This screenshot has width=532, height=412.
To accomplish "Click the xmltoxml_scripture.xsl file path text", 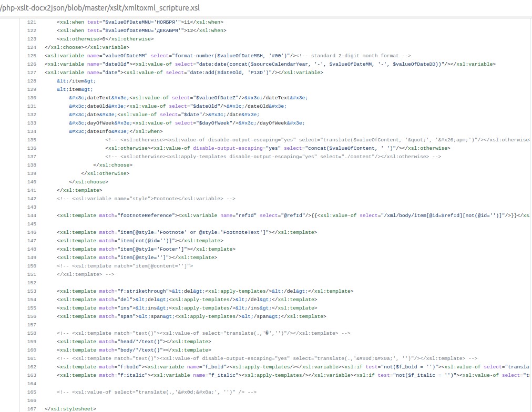I will click(99, 8).
